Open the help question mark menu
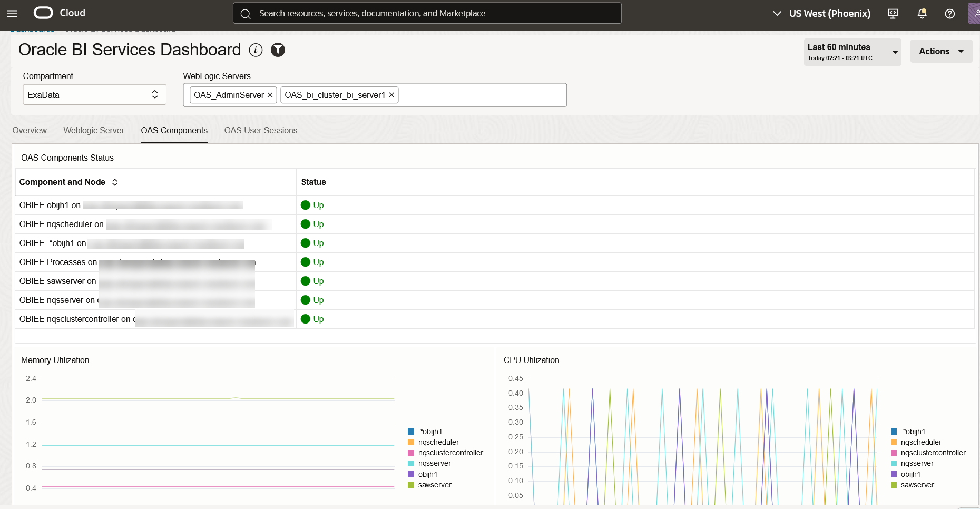Viewport: 980px width, 509px height. pyautogui.click(x=950, y=13)
